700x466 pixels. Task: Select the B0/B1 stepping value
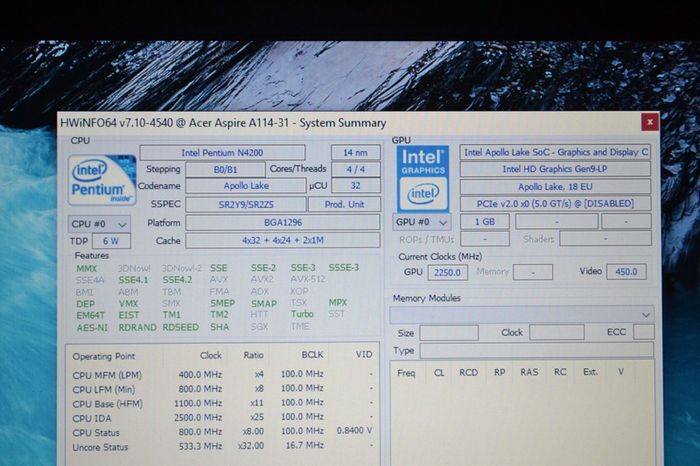click(225, 170)
